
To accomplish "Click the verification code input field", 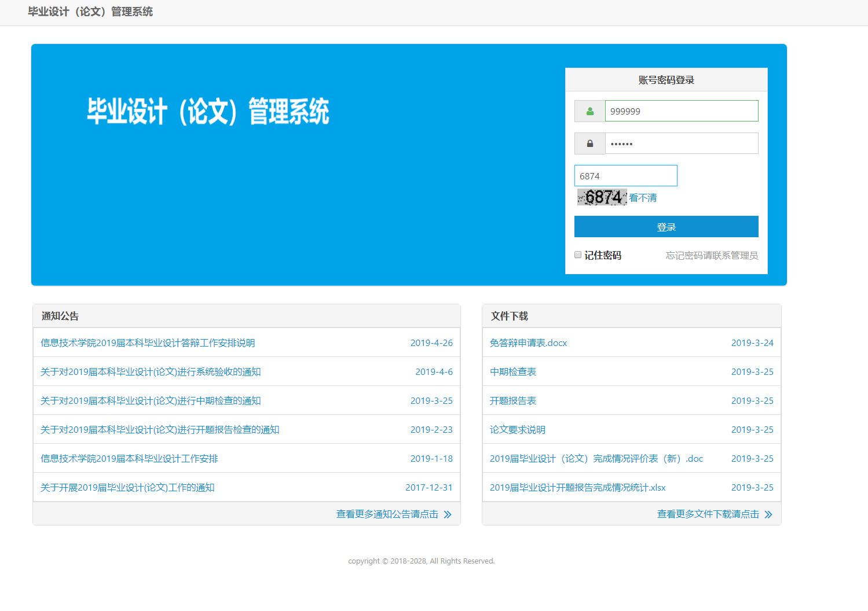I will click(x=625, y=175).
